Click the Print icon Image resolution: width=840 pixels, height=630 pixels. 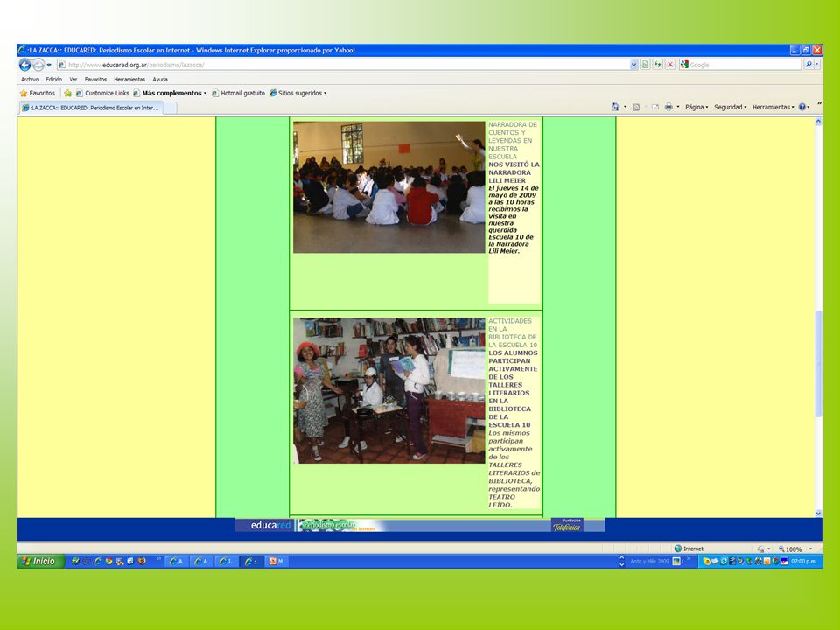[x=668, y=107]
